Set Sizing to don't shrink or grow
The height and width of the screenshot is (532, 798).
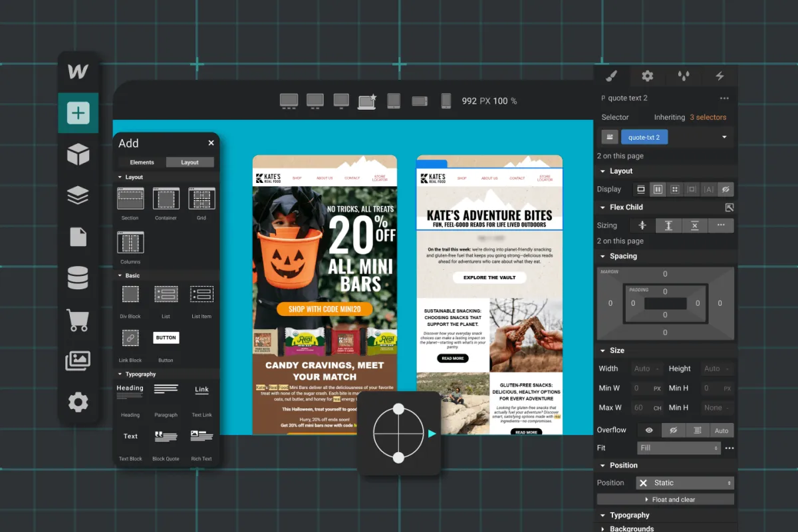coord(694,225)
